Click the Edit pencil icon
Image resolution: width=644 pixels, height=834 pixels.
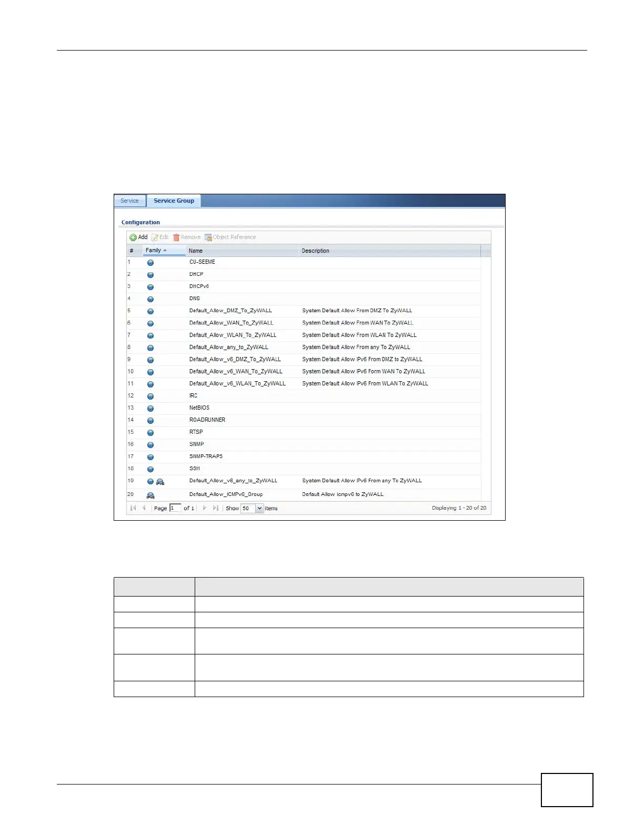pos(155,237)
